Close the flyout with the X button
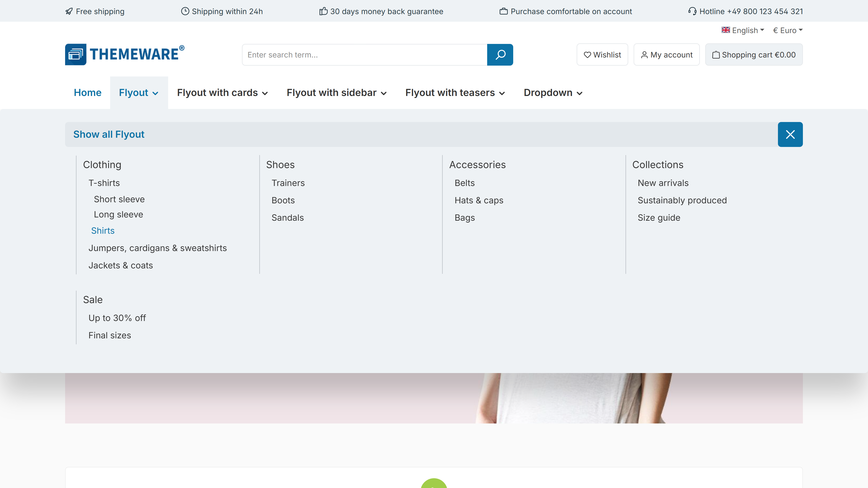The height and width of the screenshot is (488, 868). (x=790, y=134)
